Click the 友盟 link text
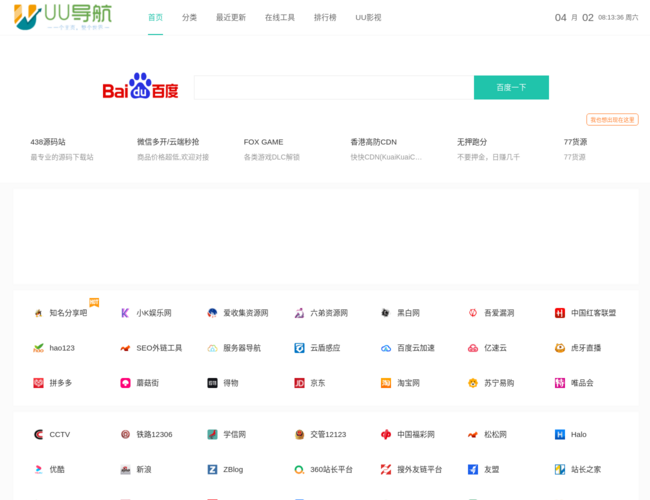This screenshot has height=500, width=650. click(492, 469)
